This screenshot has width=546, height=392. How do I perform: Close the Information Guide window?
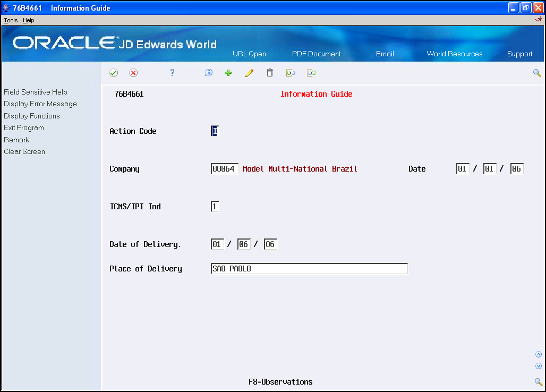[538, 7]
